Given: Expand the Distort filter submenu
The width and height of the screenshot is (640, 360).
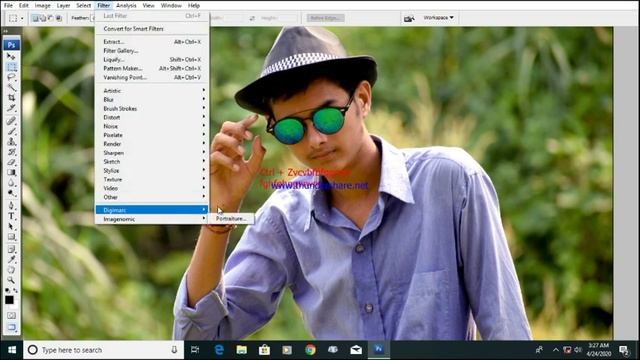Looking at the screenshot, I should tap(152, 117).
